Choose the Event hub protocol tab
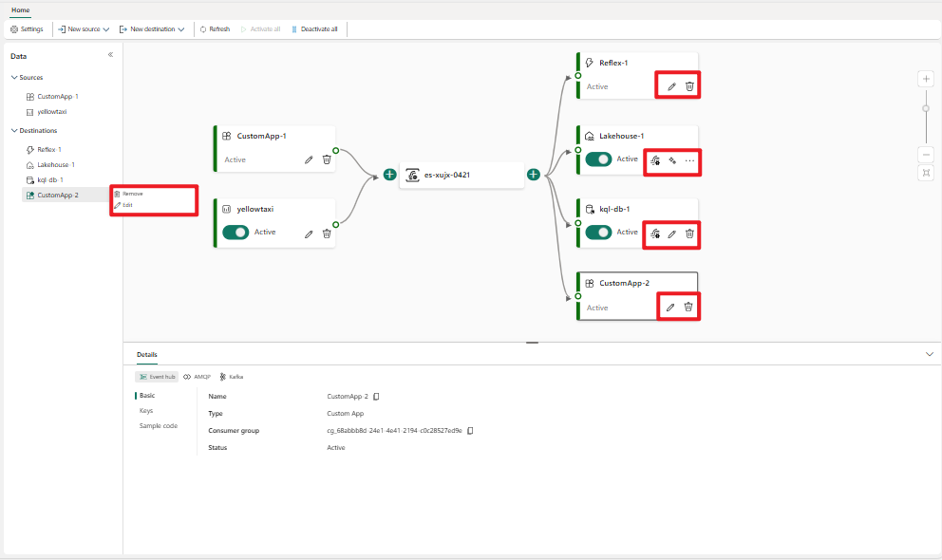Screen dimensions: 942x560 157,377
